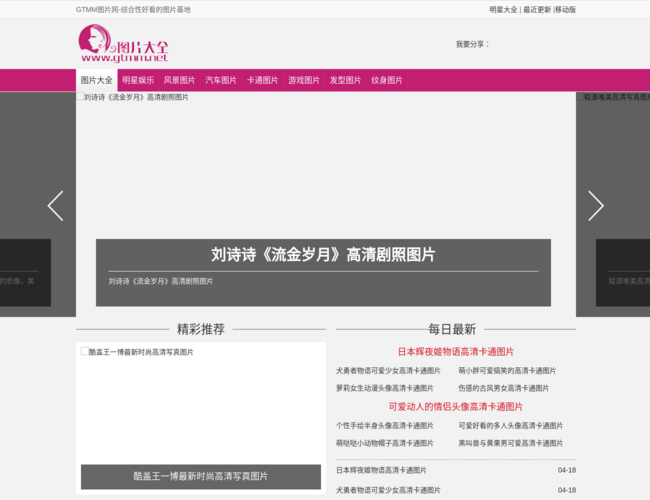Click the 最近更新 top link
The image size is (650, 500).
pyautogui.click(x=537, y=10)
